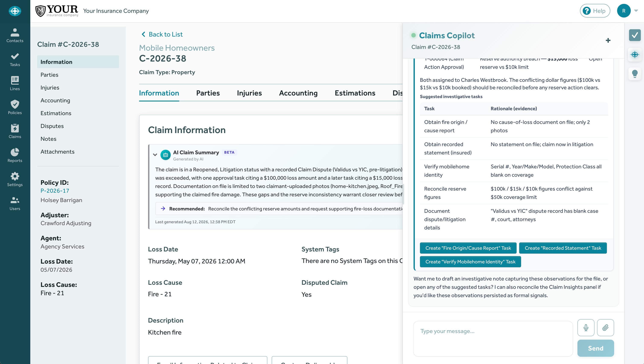Image resolution: width=644 pixels, height=364 pixels.
Task: Click "Crawford Adjusting" adjuster name
Action: point(66,223)
